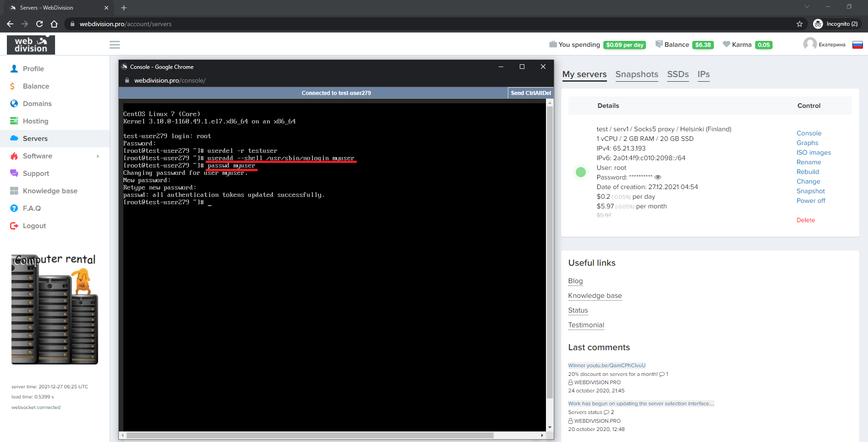The height and width of the screenshot is (442, 868).
Task: Click the Hosting server icon in sidebar
Action: pos(14,121)
